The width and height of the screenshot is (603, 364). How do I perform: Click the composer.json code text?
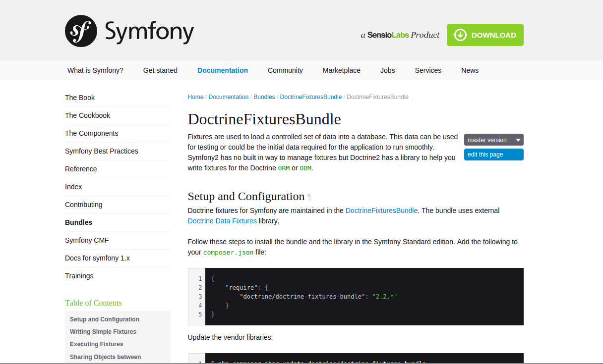coord(228,253)
